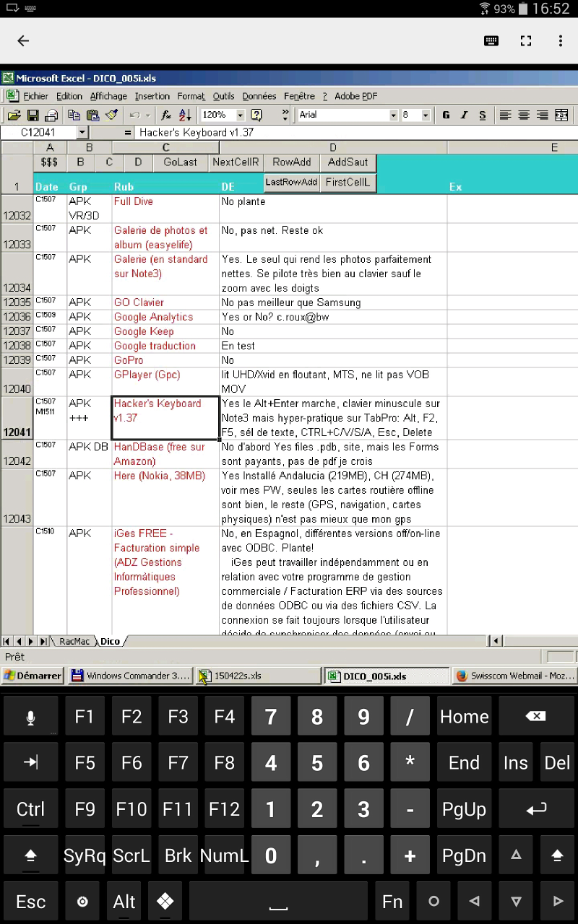Click the Open file toolbar icon
Screen dimensions: 578x924
14,115
